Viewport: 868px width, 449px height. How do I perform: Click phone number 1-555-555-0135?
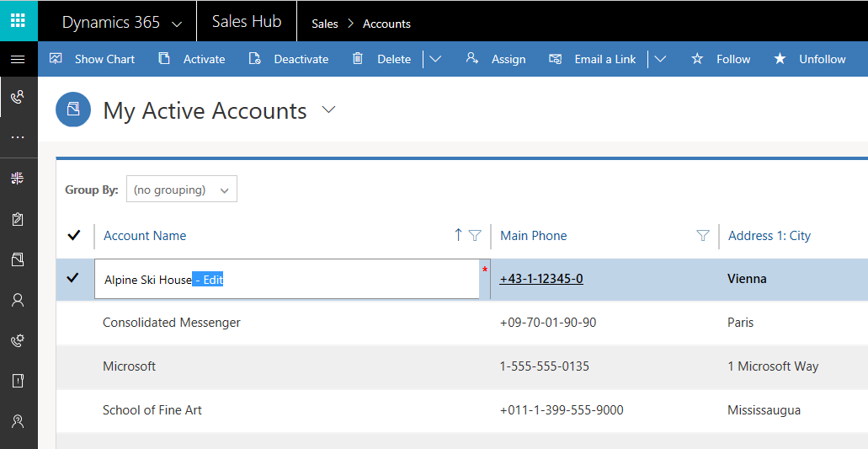coord(544,366)
